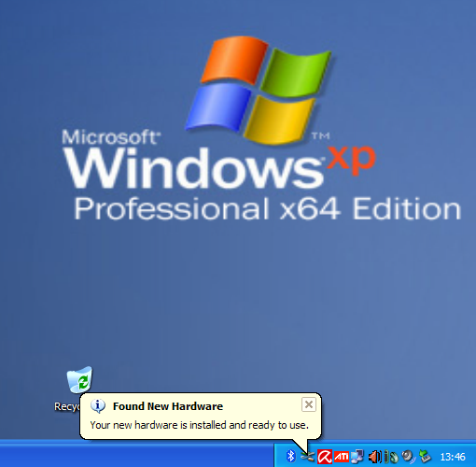The image size is (476, 467).
Task: Click the Bluetooth tray icon
Action: [x=290, y=456]
